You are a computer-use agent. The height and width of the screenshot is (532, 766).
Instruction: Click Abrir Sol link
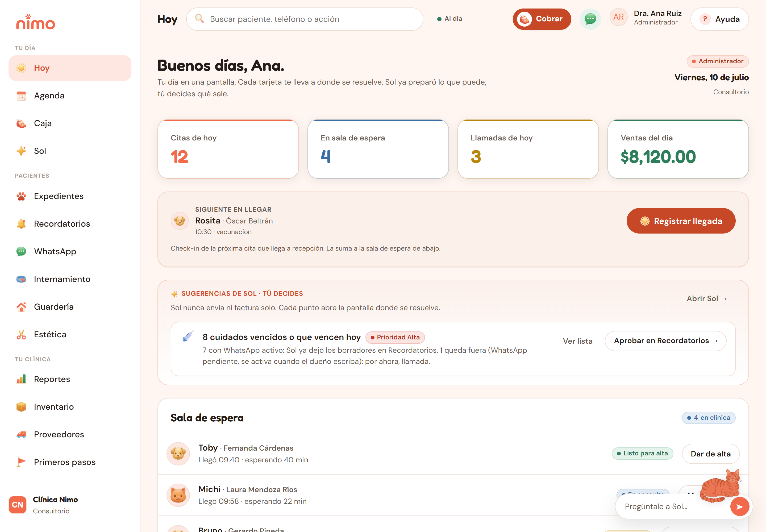pos(707,299)
